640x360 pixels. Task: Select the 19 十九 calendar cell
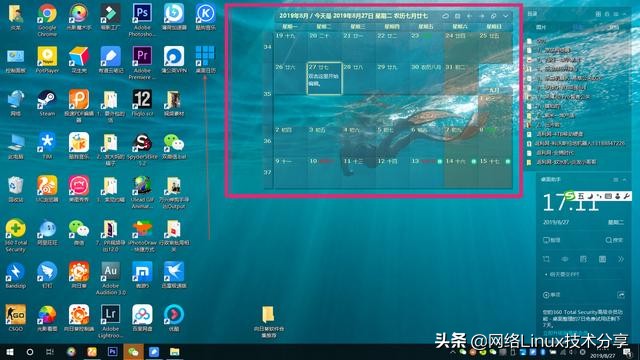click(290, 47)
